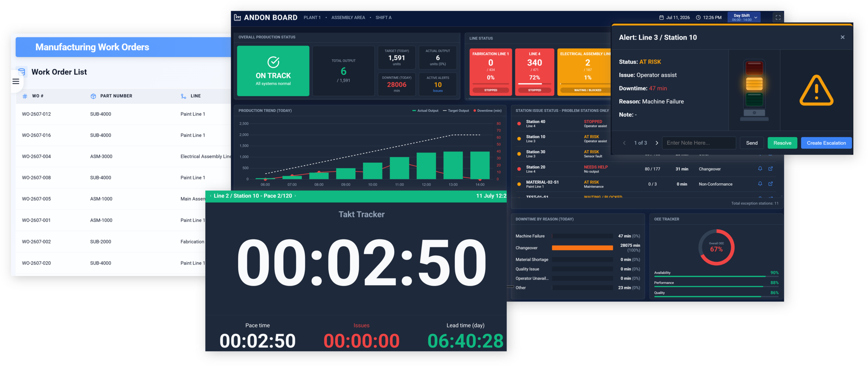This screenshot has width=868, height=366.
Task: Click the stack light tower graphic
Action: (x=754, y=90)
